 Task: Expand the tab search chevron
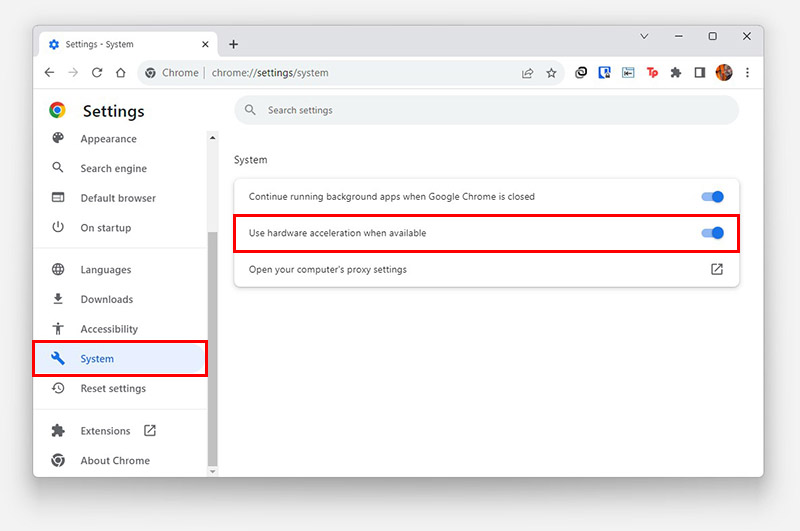644,36
